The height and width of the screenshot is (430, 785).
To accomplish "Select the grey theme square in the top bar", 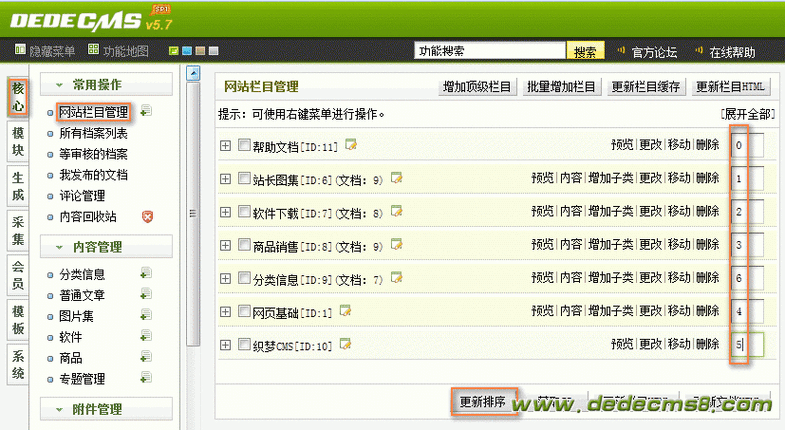I will coord(214,51).
